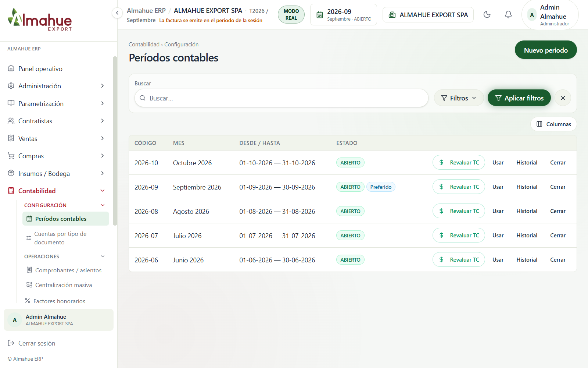Click Cerrar for Agosto 2026 period
The image size is (588, 368).
tap(557, 211)
